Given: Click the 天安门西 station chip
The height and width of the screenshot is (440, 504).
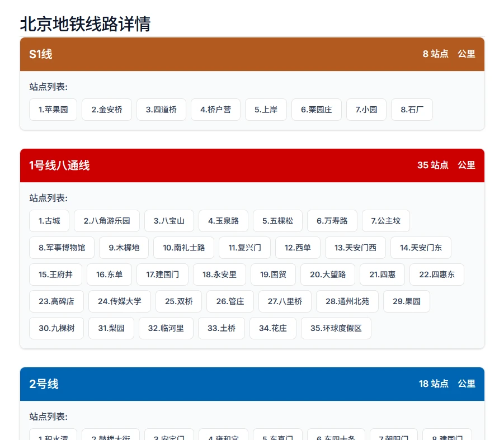Looking at the screenshot, I should click(355, 248).
